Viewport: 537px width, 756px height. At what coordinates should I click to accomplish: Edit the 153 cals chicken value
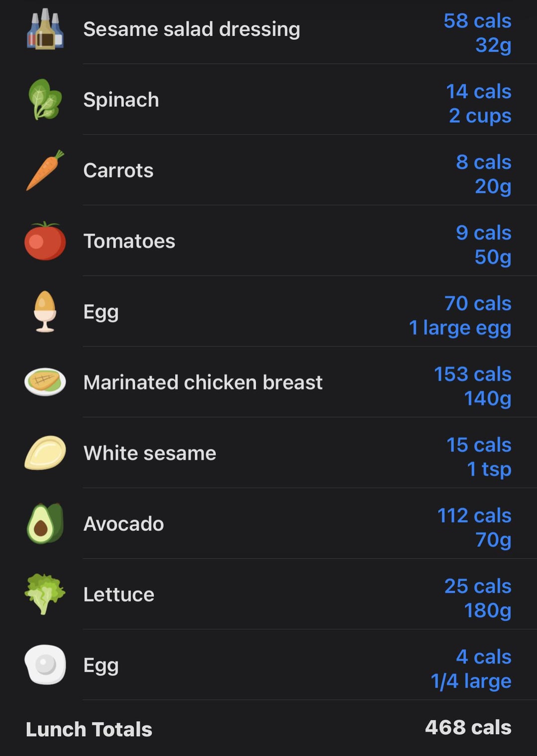click(472, 374)
